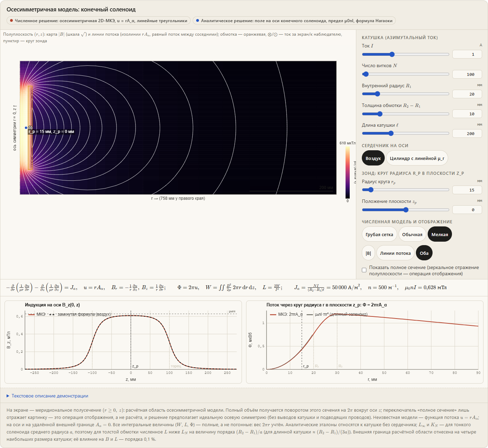488x448 pixels.
Task: Click the blue probe marker on the axis
Action: tap(26, 128)
